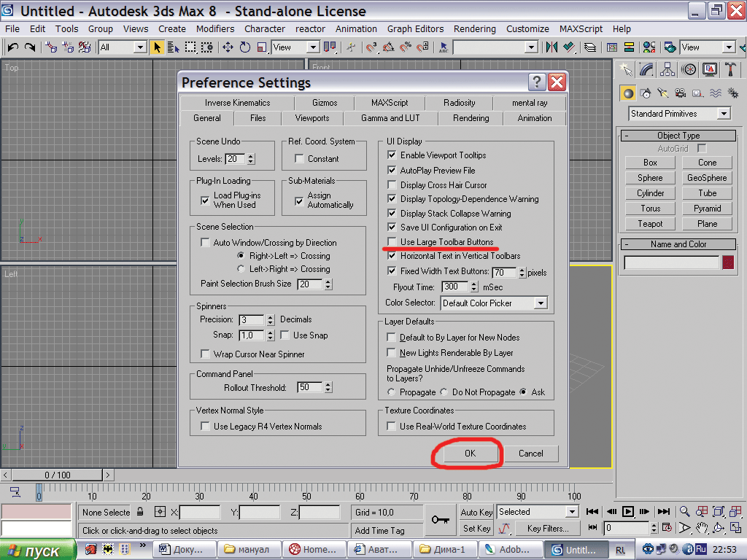Viewport: 747px width, 560px height.
Task: Click the Pan hand viewport tool
Action: coord(702,528)
